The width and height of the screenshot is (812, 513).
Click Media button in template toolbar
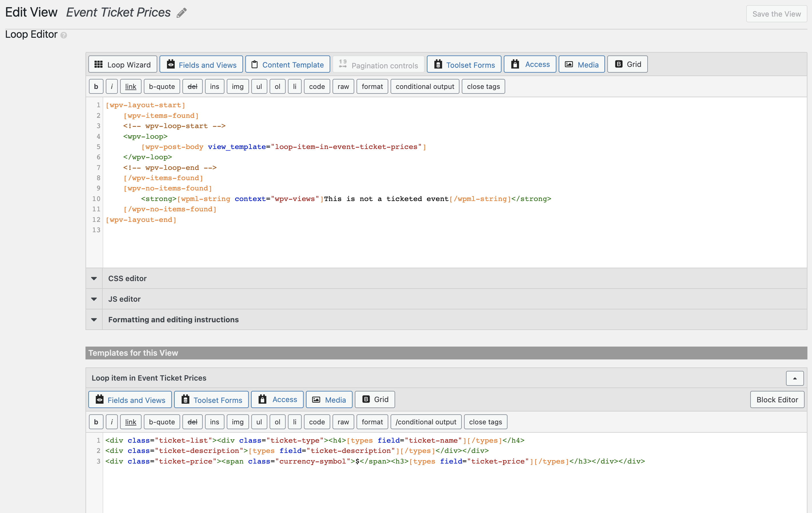point(329,400)
